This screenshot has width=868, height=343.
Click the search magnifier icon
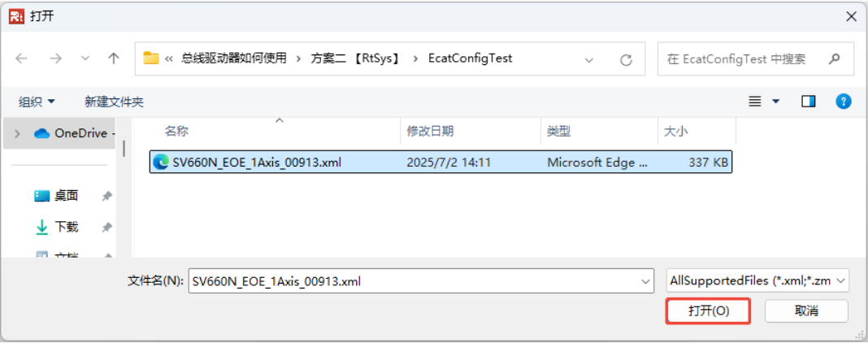pyautogui.click(x=834, y=58)
